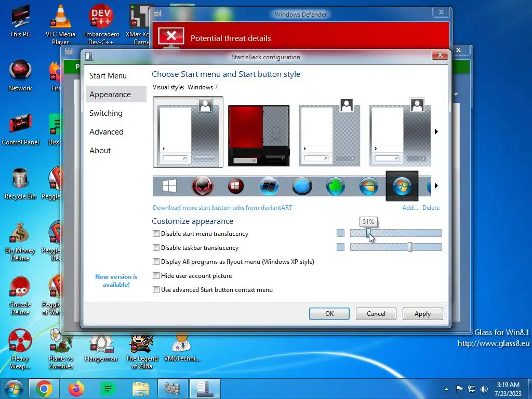Show more start orbs with right arrow

click(x=436, y=185)
